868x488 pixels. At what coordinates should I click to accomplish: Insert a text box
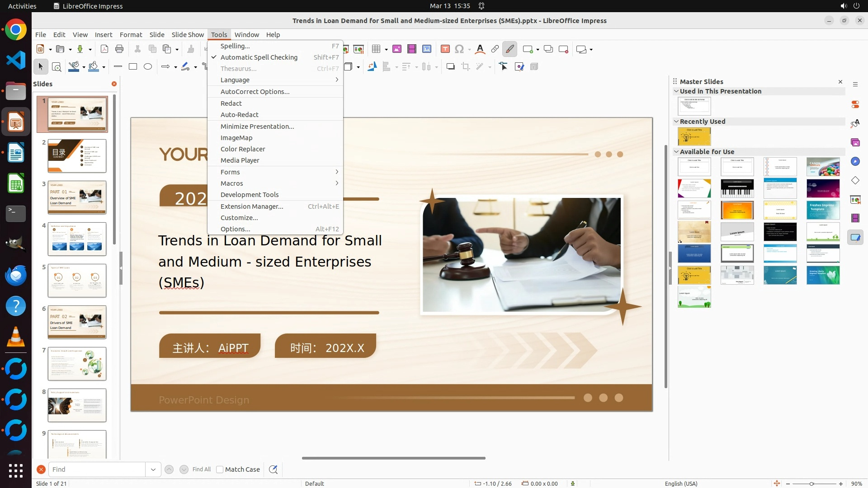445,49
